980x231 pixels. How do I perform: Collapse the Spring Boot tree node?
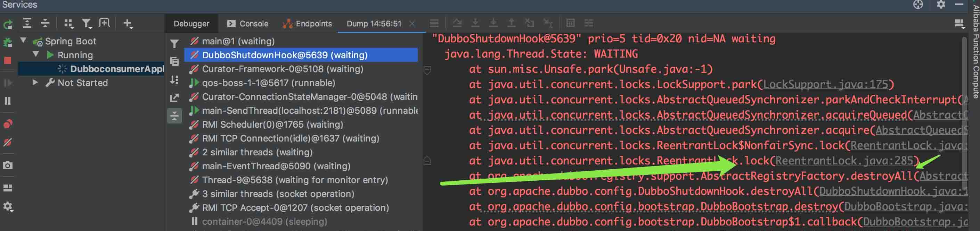pos(24,40)
